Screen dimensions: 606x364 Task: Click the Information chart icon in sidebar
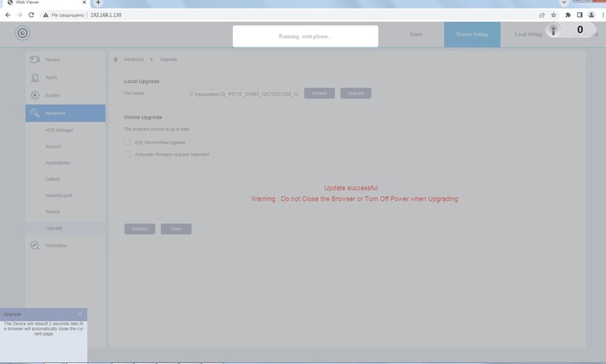pos(35,246)
